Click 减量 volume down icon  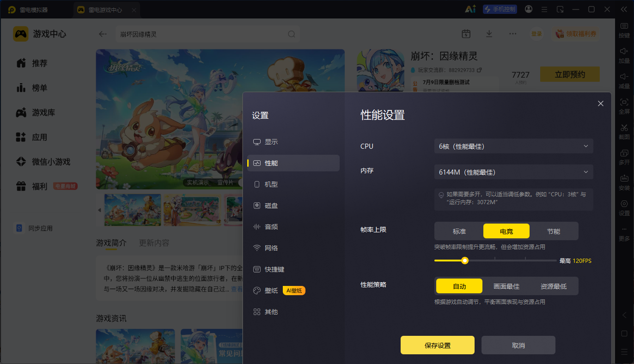pyautogui.click(x=624, y=76)
